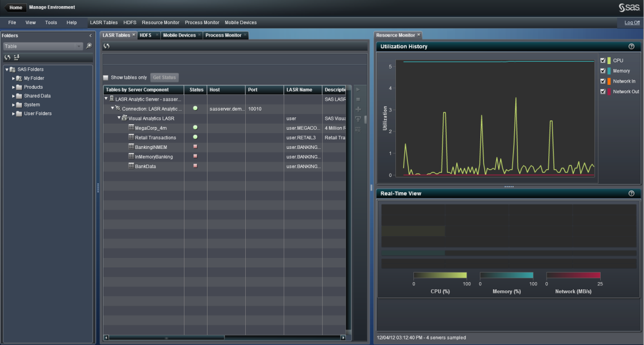Click the BankData table icon
The width and height of the screenshot is (644, 345).
[x=132, y=166]
